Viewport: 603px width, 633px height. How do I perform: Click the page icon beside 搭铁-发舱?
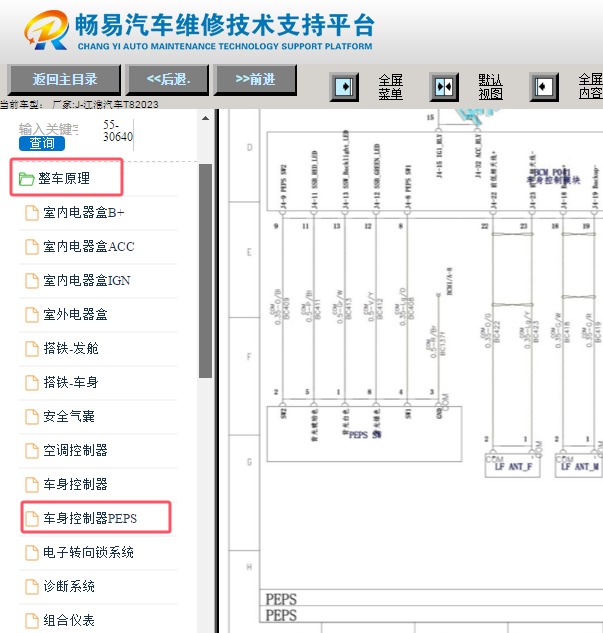(x=31, y=348)
